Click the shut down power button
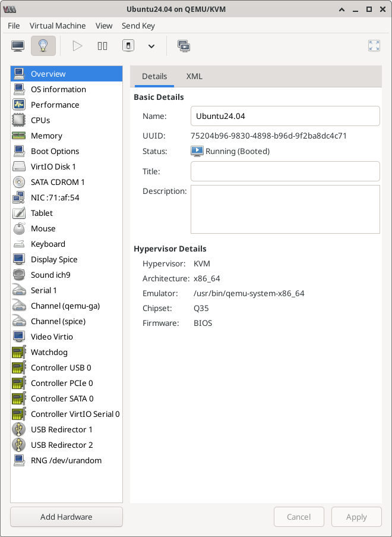 tap(128, 46)
